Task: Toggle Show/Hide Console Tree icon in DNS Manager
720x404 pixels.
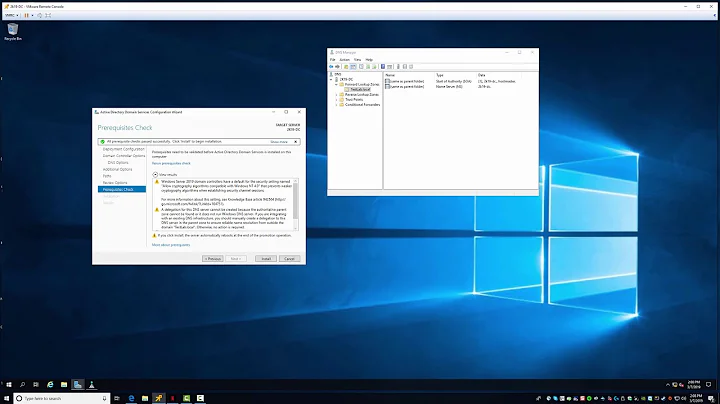Action: (353, 67)
